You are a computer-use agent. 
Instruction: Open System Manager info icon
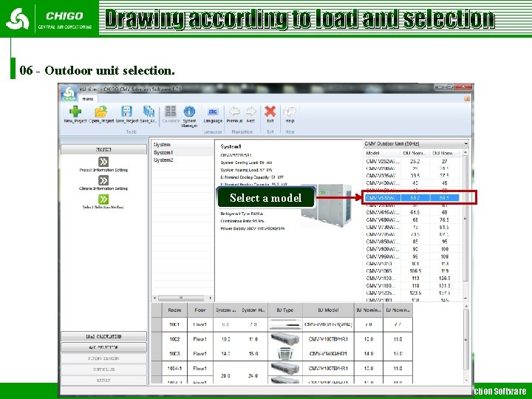[x=189, y=112]
